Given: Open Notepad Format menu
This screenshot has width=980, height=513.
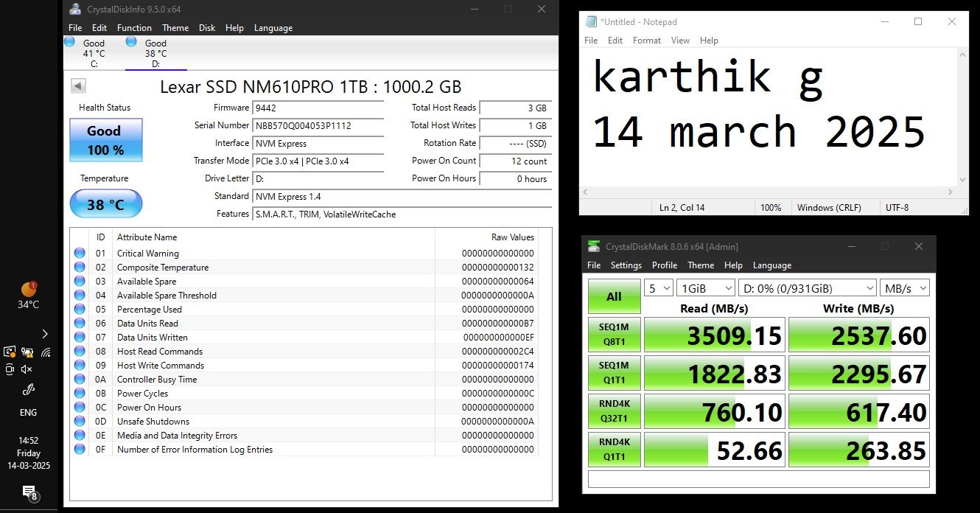Looking at the screenshot, I should 647,41.
